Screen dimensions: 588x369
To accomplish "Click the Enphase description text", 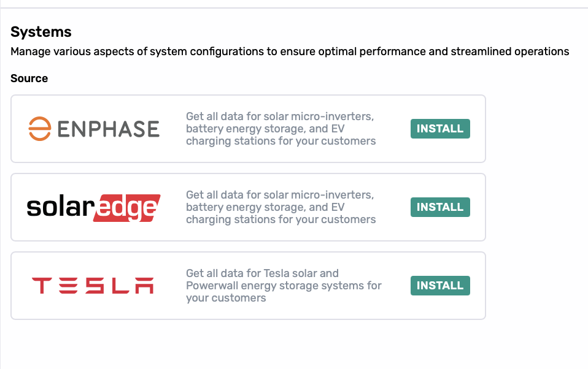I will click(280, 129).
